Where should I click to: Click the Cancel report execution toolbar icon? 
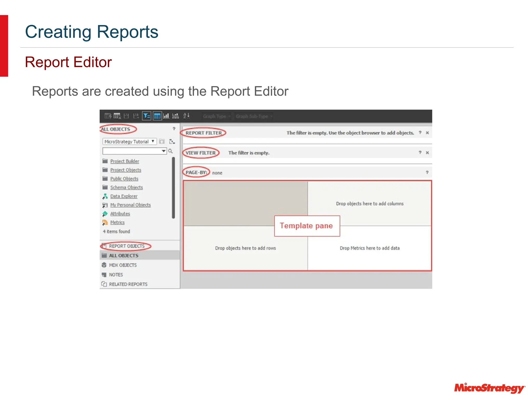(x=117, y=116)
